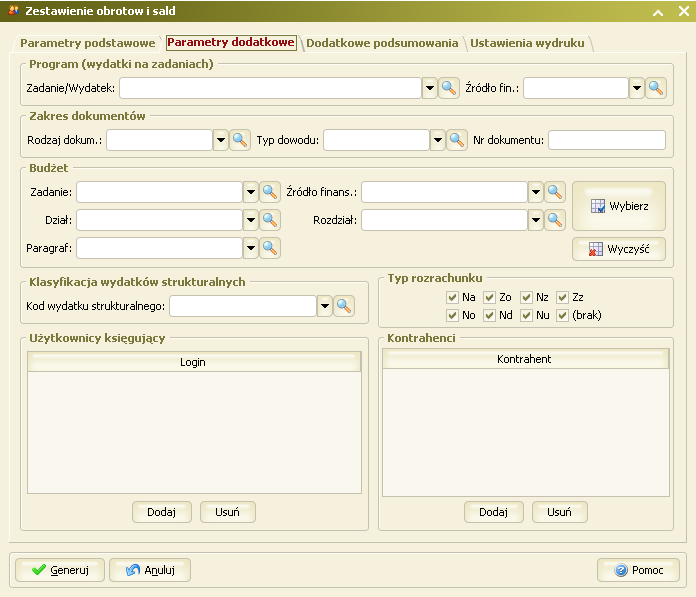The height and width of the screenshot is (597, 696).
Task: Open the Dodatkowe podsumowania tab
Action: pos(382,43)
